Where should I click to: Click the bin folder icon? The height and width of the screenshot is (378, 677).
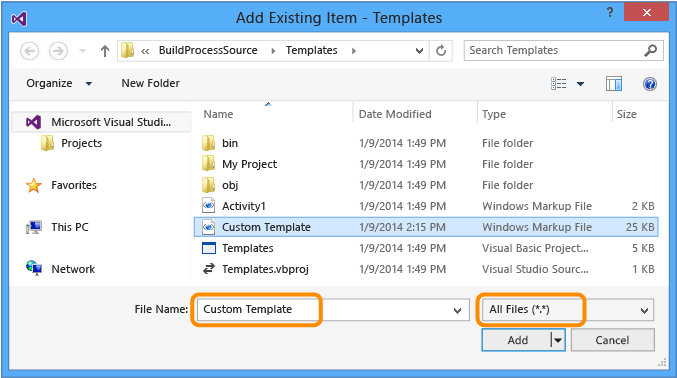(x=209, y=143)
